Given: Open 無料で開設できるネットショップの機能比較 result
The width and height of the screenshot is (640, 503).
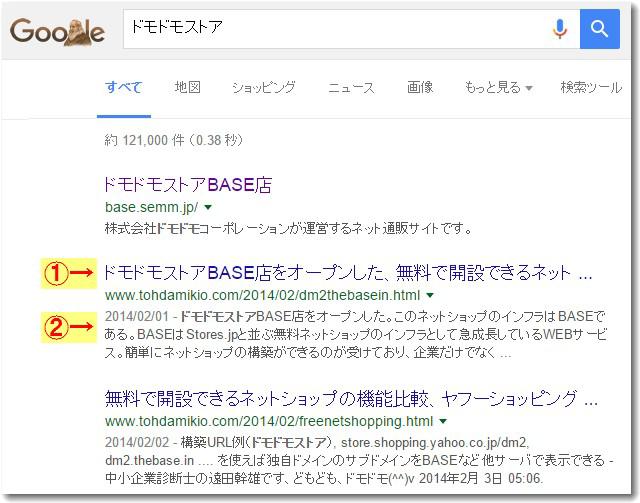Looking at the screenshot, I should (351, 399).
